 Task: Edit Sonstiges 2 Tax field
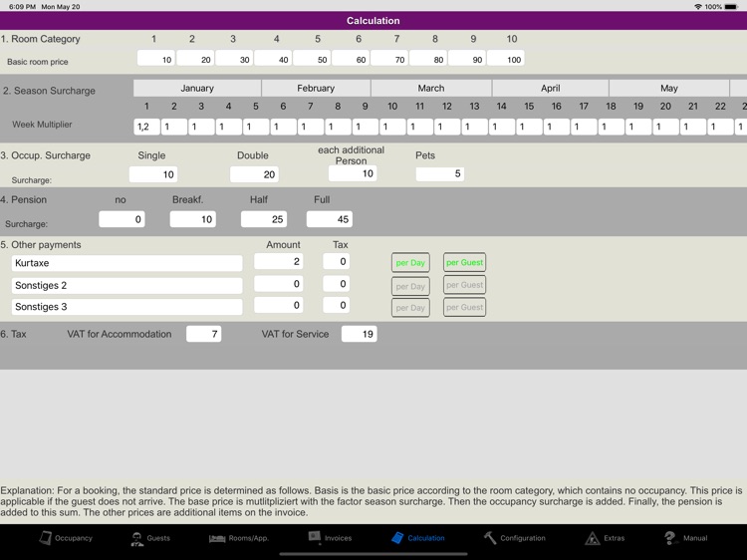click(x=337, y=284)
